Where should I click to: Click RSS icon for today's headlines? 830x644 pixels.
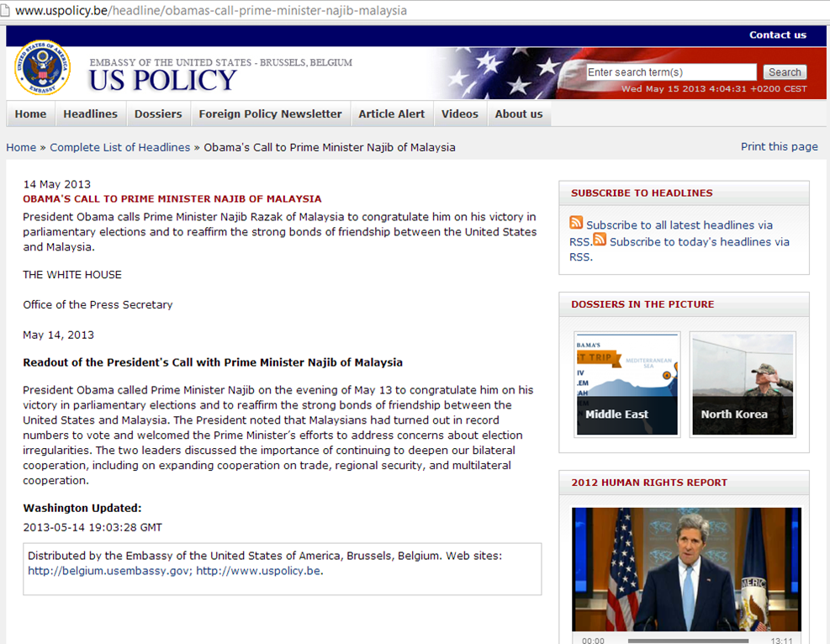[x=600, y=239]
